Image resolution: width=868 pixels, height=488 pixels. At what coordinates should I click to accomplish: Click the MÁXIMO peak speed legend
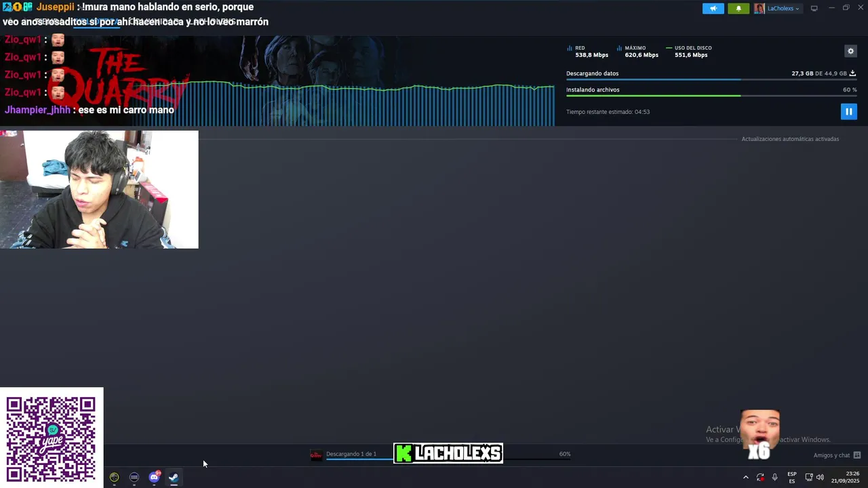point(637,52)
